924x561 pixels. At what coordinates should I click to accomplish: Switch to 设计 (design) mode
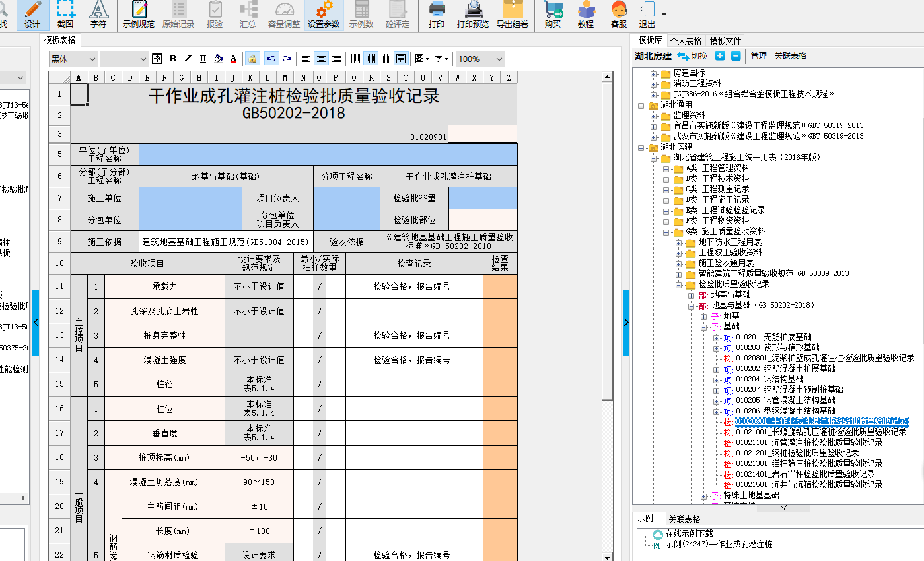[x=32, y=15]
